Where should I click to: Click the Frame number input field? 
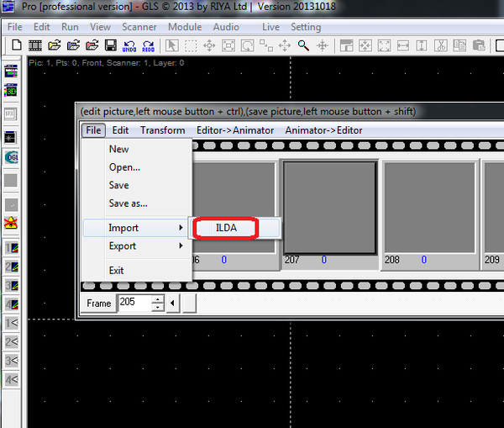134,303
